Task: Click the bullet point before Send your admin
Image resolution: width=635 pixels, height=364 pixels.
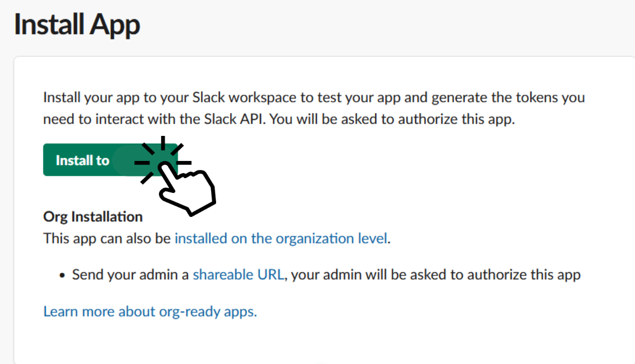Action: [62, 276]
